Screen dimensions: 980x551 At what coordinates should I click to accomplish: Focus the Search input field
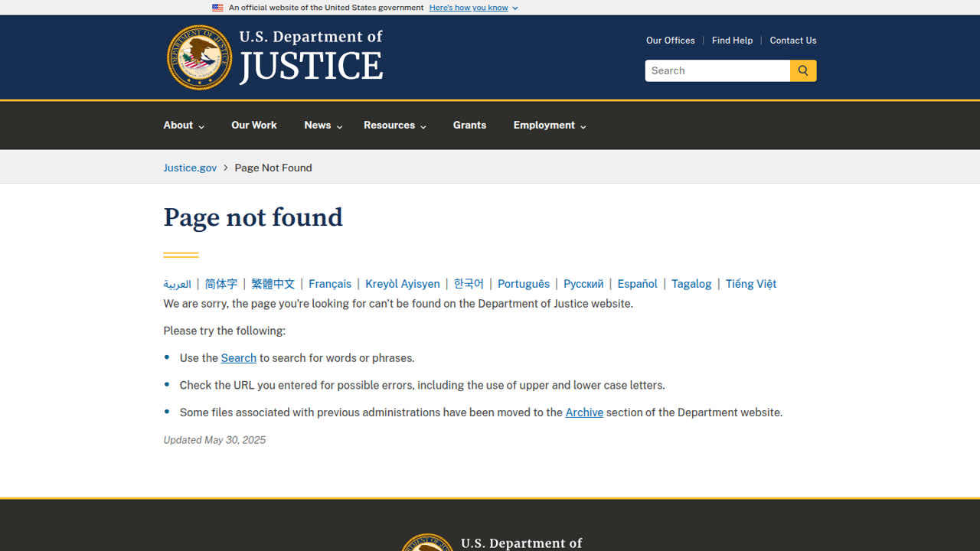717,70
